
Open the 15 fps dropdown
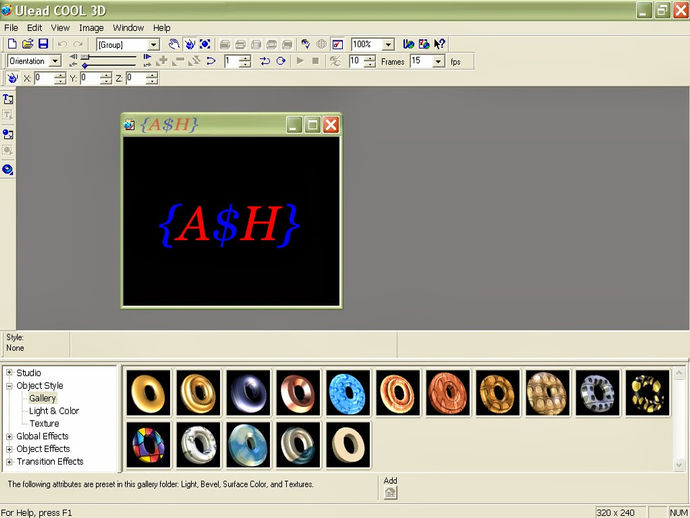[x=438, y=61]
